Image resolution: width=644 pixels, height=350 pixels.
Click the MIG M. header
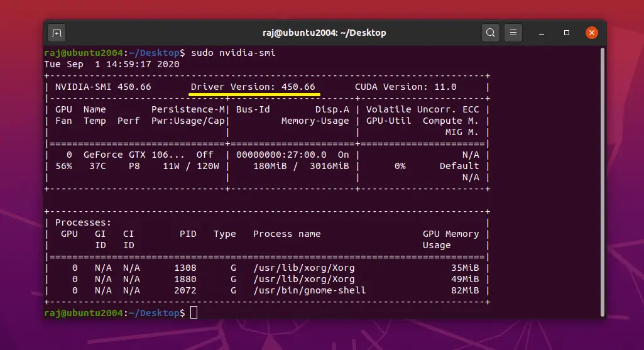(462, 132)
